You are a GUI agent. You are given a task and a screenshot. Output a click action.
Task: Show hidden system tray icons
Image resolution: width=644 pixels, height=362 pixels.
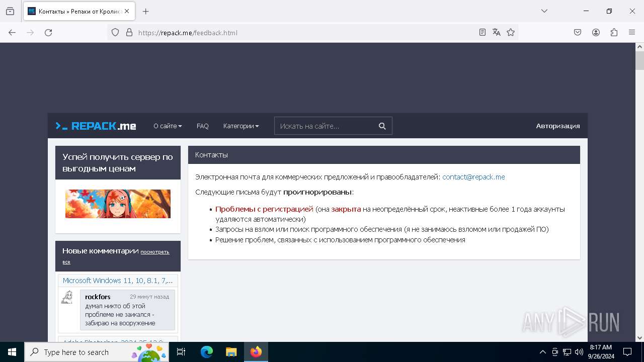542,352
